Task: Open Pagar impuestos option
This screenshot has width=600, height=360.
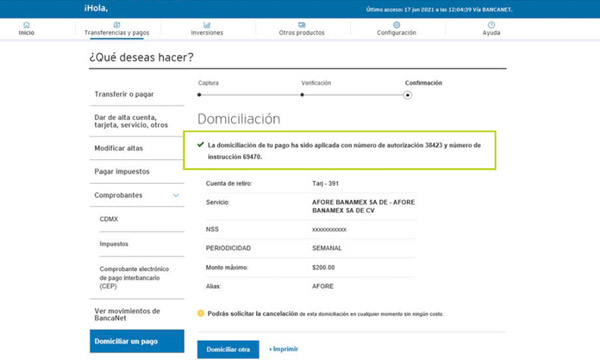Action: pyautogui.click(x=122, y=171)
